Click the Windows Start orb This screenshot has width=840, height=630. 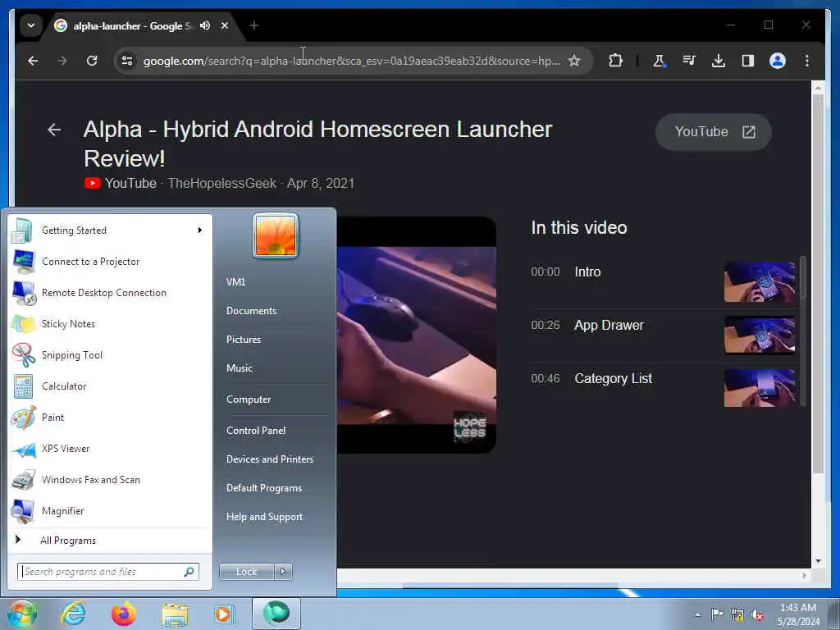[x=21, y=614]
